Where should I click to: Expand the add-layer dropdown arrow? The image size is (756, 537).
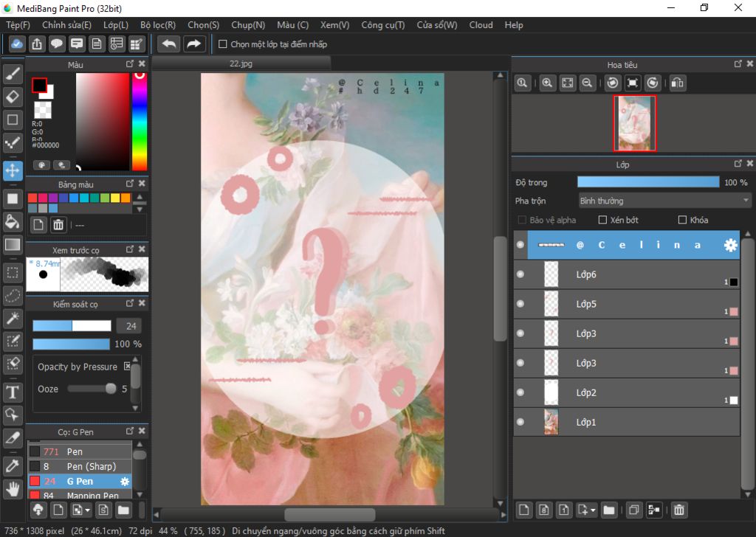pyautogui.click(x=593, y=510)
